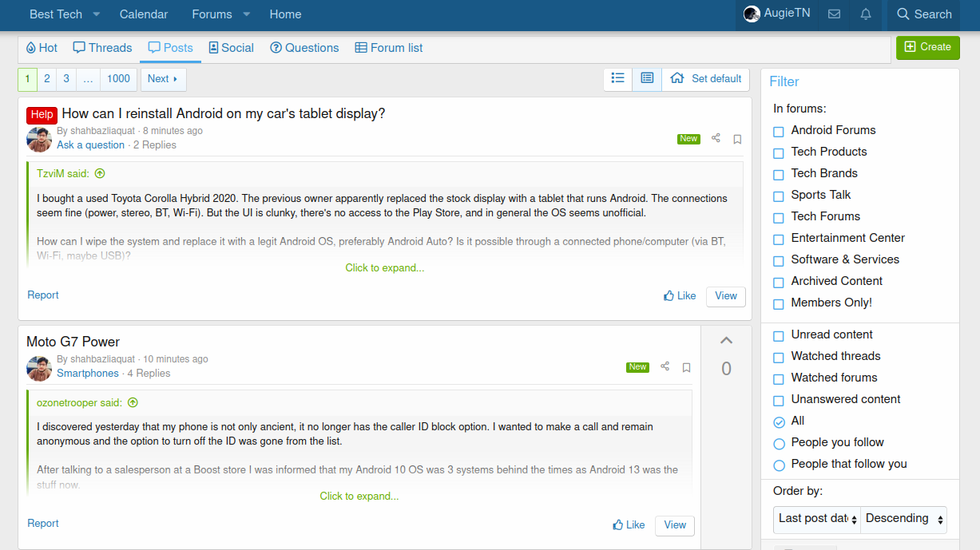
Task: Click the green Create button
Action: pyautogui.click(x=927, y=47)
